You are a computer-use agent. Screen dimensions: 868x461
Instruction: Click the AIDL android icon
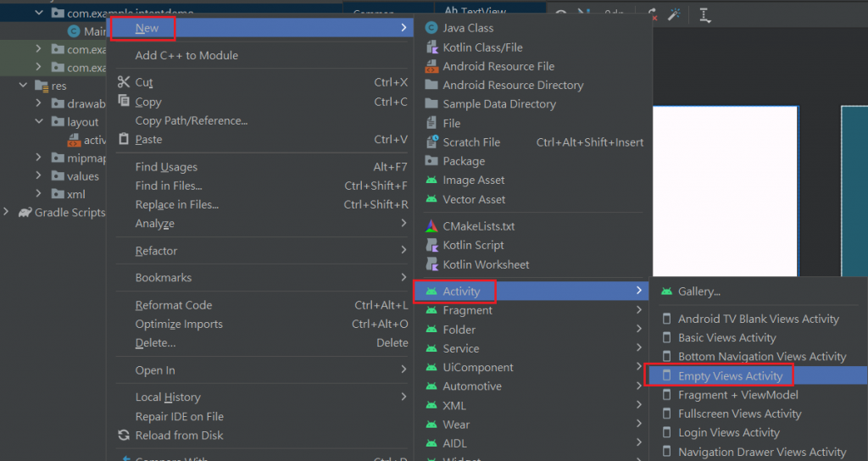pyautogui.click(x=431, y=442)
